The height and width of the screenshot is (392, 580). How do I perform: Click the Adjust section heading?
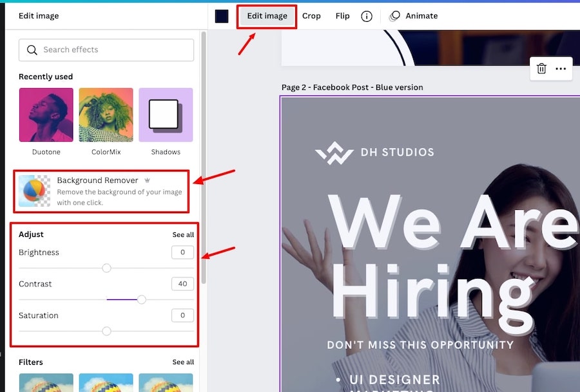coord(31,234)
